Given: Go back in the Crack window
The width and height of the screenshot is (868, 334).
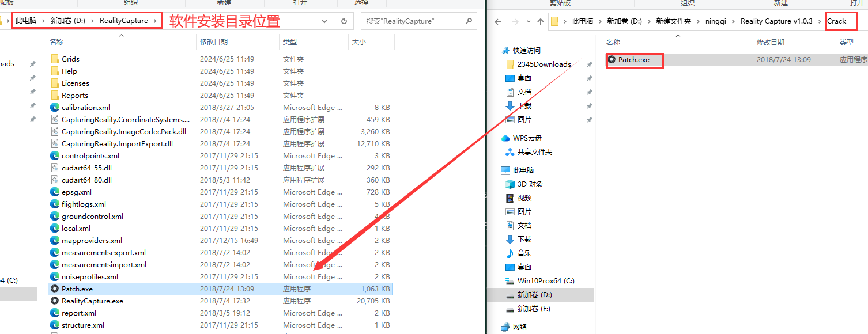Looking at the screenshot, I should coord(498,21).
